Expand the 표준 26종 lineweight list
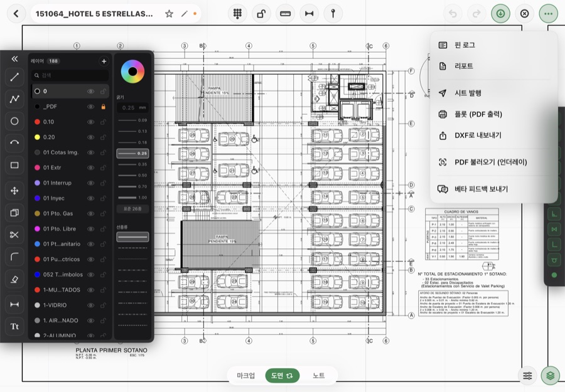565x392 pixels. click(132, 209)
